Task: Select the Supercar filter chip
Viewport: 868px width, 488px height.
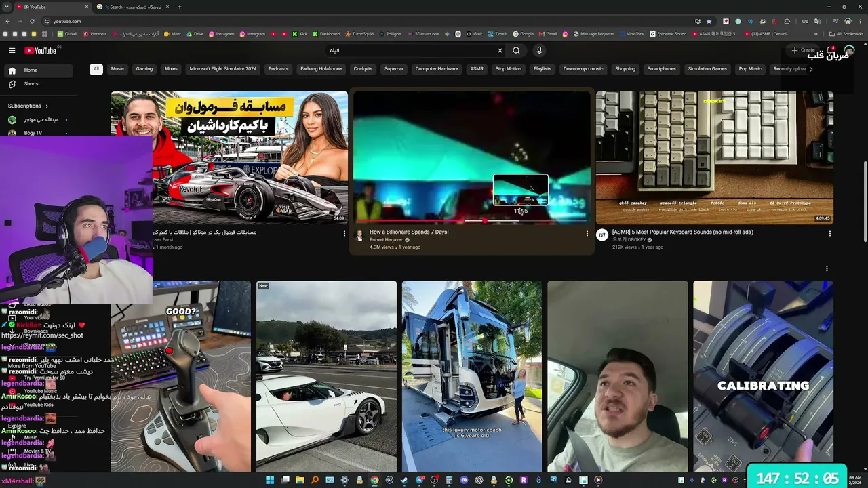Action: 394,69
